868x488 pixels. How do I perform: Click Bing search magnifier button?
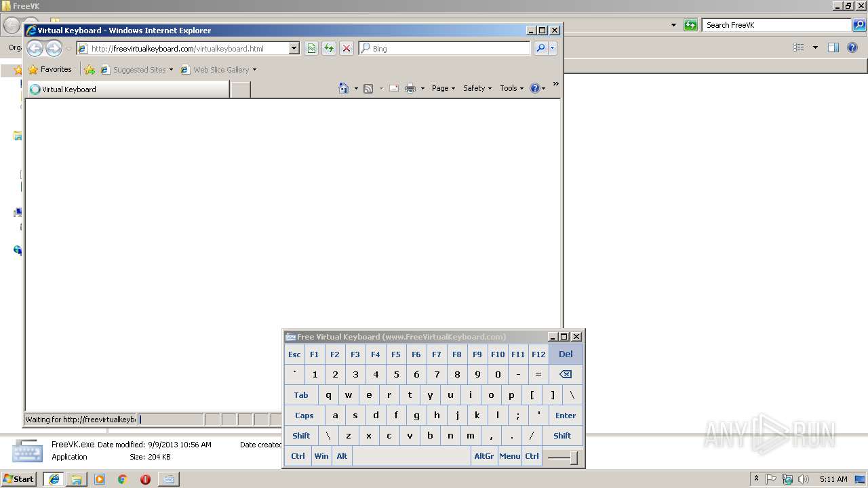(540, 48)
